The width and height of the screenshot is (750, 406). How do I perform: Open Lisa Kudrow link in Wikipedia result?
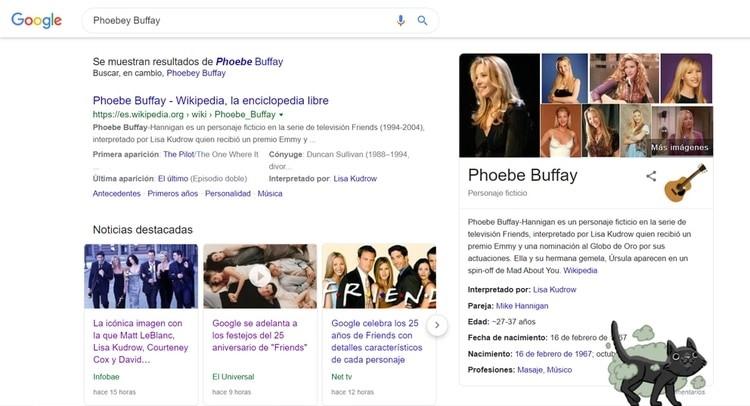355,178
